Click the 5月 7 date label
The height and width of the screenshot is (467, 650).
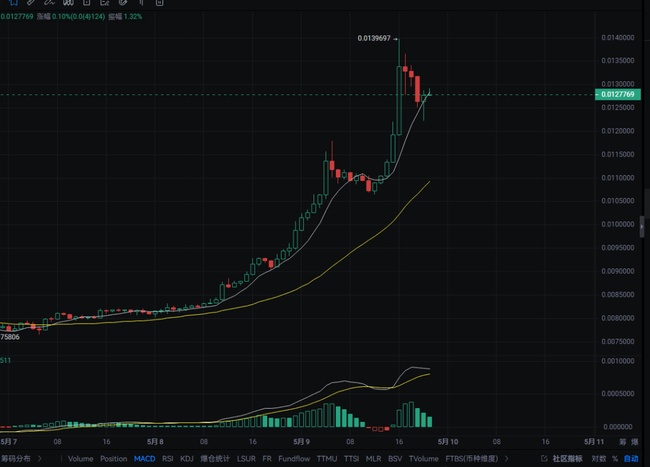point(9,442)
